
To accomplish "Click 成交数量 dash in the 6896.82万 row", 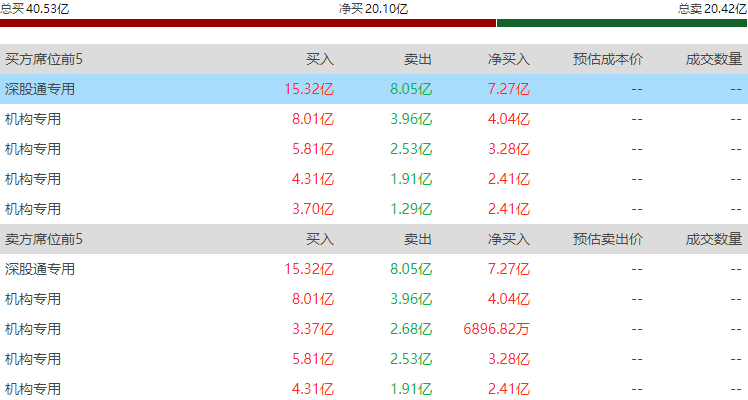I will [736, 329].
